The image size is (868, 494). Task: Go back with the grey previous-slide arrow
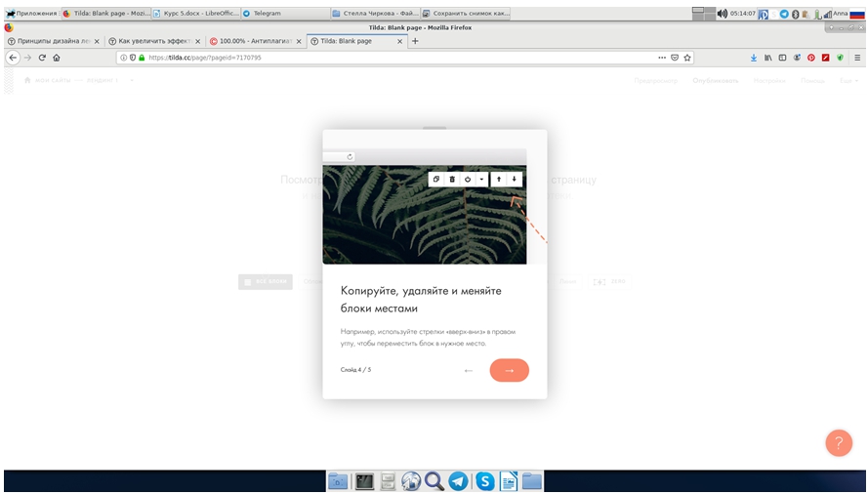pos(469,370)
